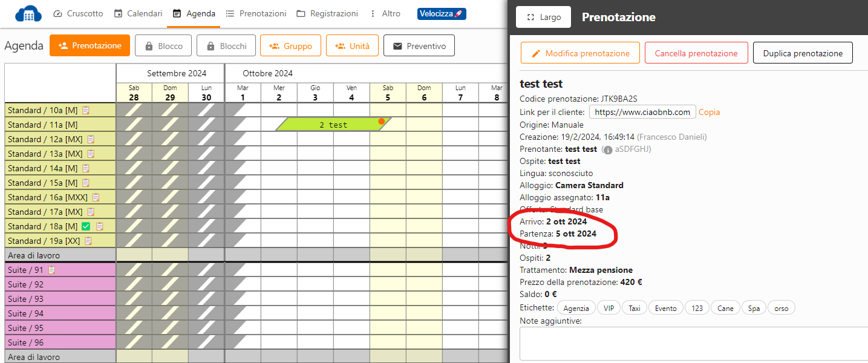This screenshot has width=868, height=363.
Task: Open the notes icon for Standard / 16a
Action: (96, 197)
